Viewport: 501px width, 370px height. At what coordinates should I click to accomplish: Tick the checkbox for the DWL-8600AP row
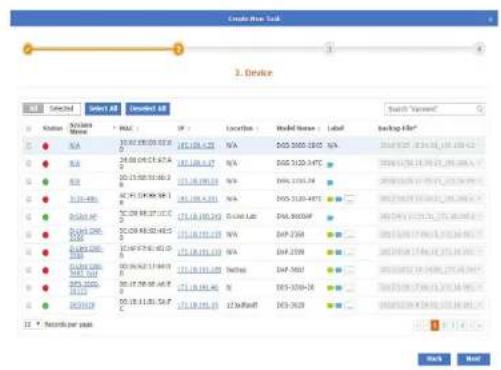[29, 217]
